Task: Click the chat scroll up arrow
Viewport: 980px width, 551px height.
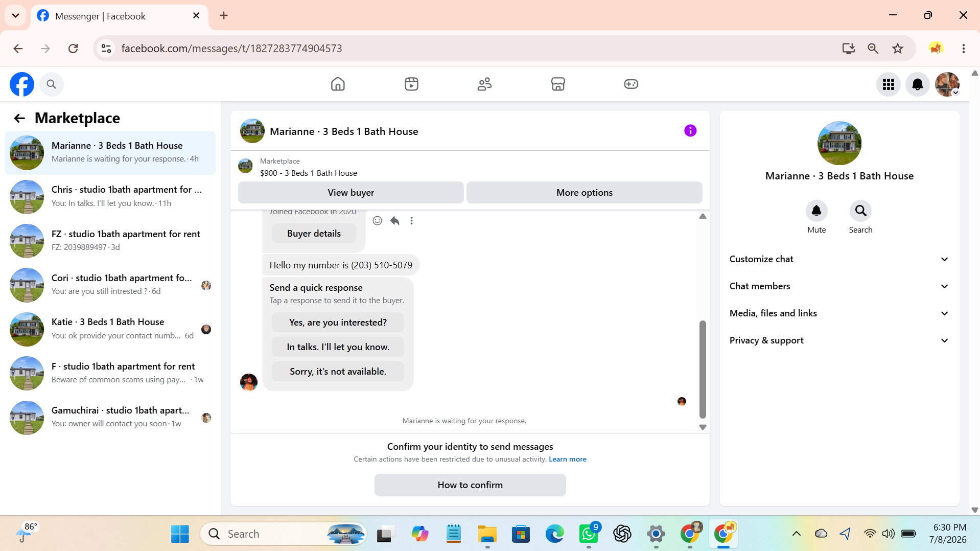Action: pyautogui.click(x=703, y=217)
